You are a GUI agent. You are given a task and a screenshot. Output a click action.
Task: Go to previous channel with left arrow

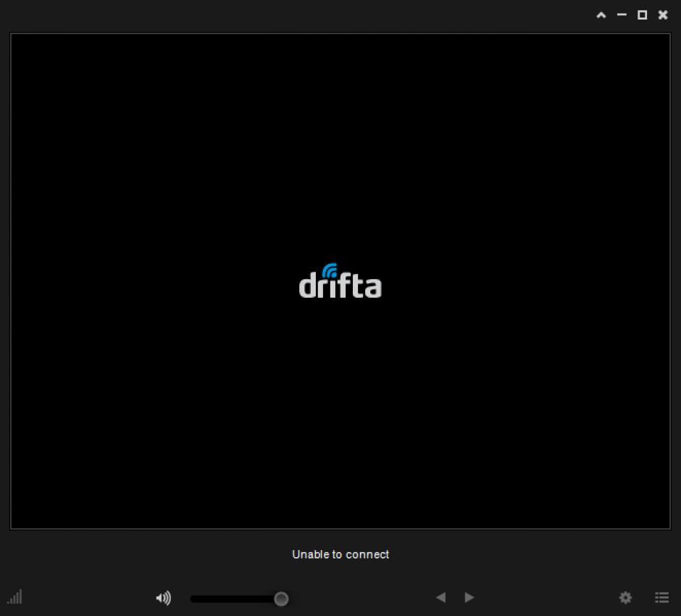(x=440, y=597)
